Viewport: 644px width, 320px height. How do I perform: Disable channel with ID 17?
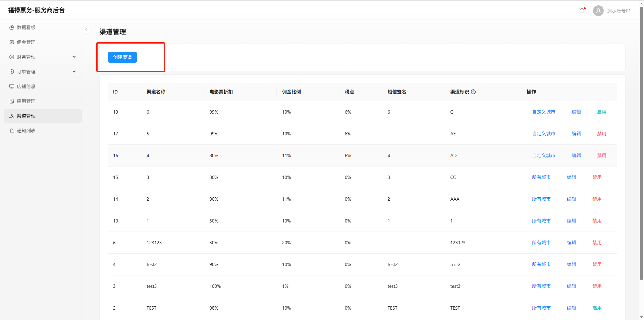coord(601,134)
